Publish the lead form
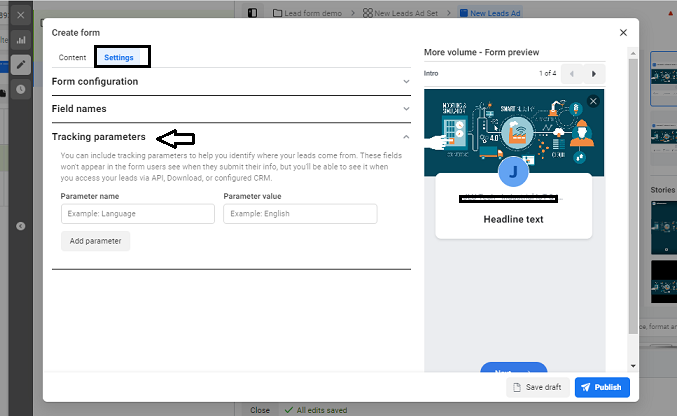Screen dimensions: 677x416 [601, 387]
